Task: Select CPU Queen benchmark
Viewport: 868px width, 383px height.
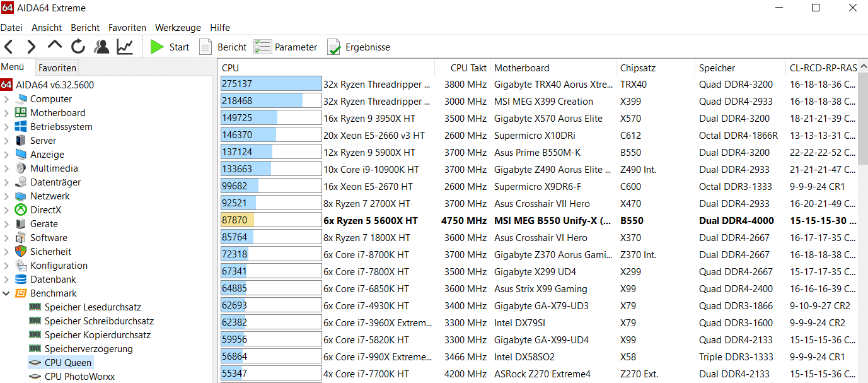Action: pyautogui.click(x=68, y=363)
